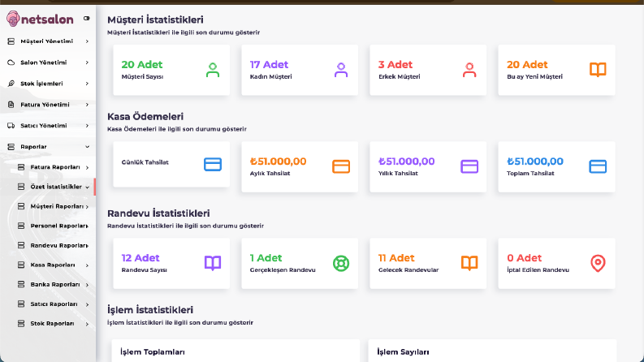Click the İşlem Toplamları panel heading
This screenshot has height=362, width=644.
(153, 352)
